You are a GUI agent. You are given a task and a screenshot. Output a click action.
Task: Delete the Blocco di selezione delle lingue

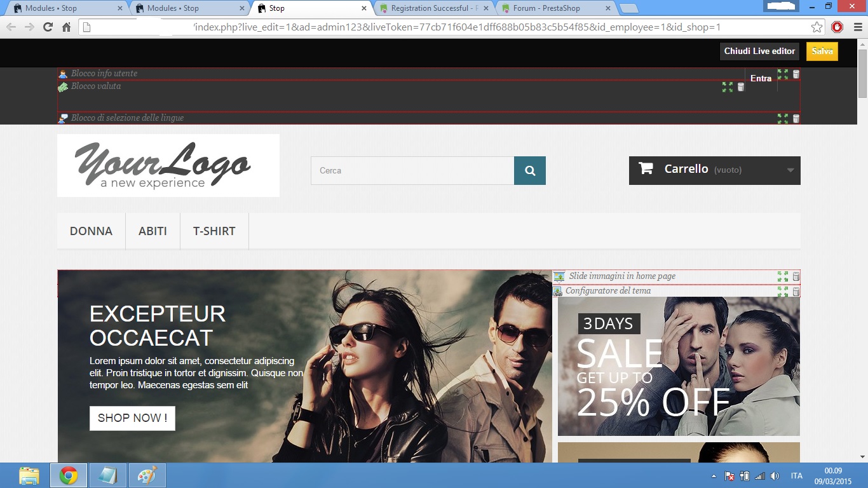pyautogui.click(x=796, y=119)
